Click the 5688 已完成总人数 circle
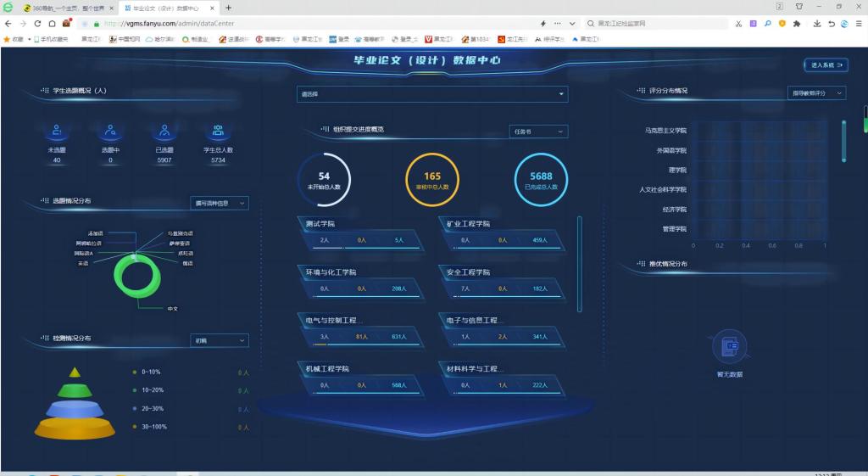The image size is (868, 476). 541,180
